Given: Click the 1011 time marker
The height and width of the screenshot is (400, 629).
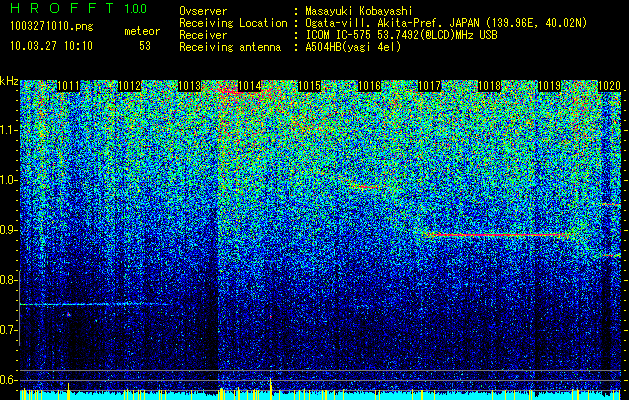Looking at the screenshot, I should pos(69,86).
